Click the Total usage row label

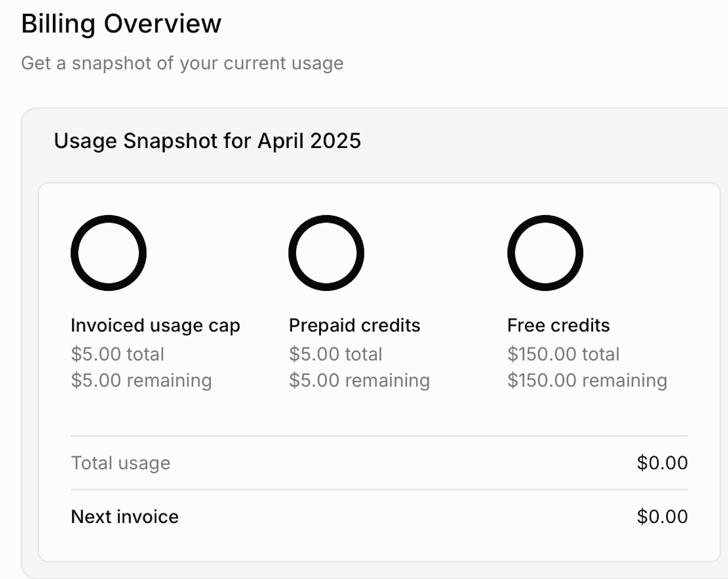[x=121, y=463]
